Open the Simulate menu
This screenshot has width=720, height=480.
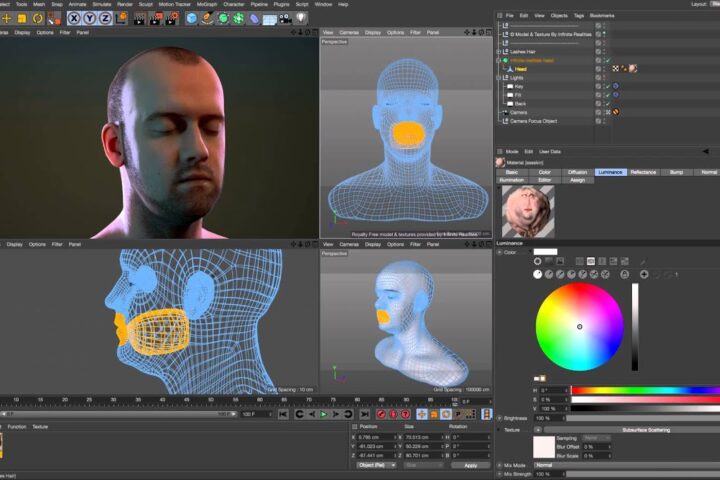coord(102,4)
